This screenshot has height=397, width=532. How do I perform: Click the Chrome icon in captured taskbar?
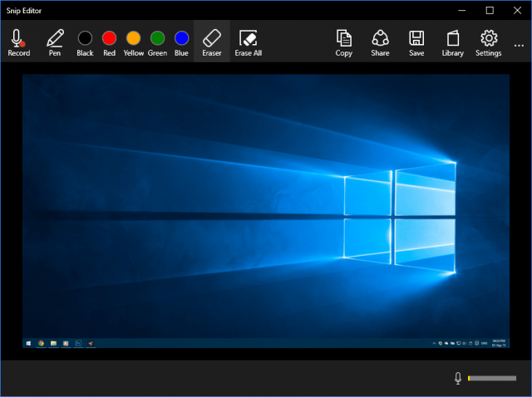[x=41, y=343]
